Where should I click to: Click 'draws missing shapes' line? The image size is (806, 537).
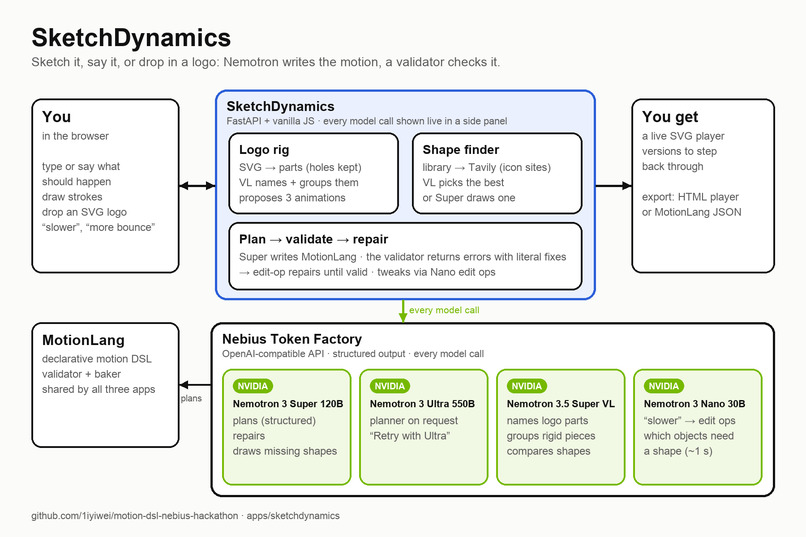click(285, 451)
